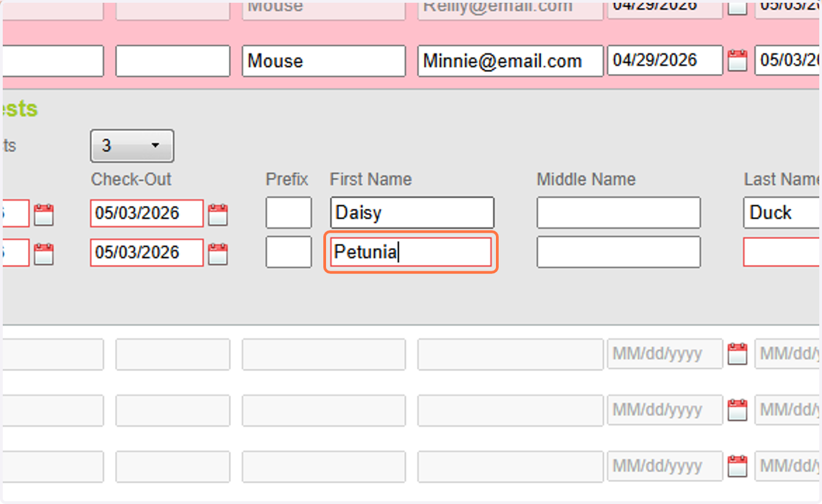Viewport: 822px width, 504px height.
Task: Open check-out calendar icon in Daisy's row
Action: click(x=218, y=214)
